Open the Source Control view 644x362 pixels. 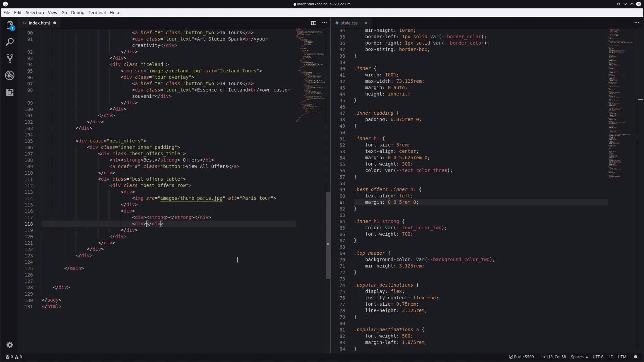click(x=10, y=59)
